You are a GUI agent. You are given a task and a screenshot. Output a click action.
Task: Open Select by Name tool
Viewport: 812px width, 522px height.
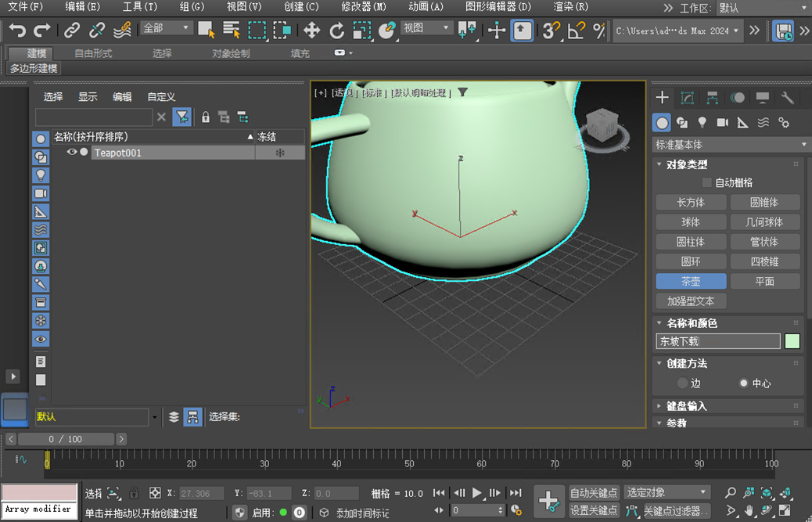232,31
